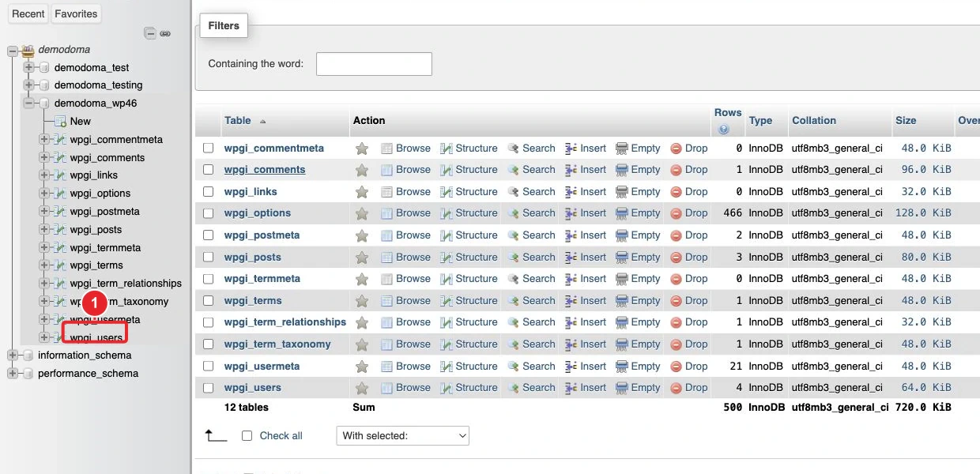Viewport: 980px width, 474px height.
Task: Click wpgi_posts table icon in sidebar tree
Action: click(x=60, y=230)
